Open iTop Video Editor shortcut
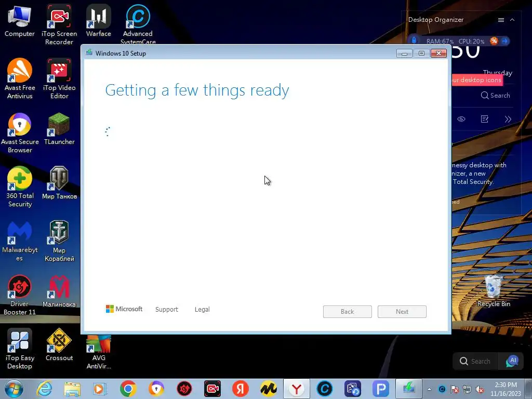532x399 pixels. point(59,79)
